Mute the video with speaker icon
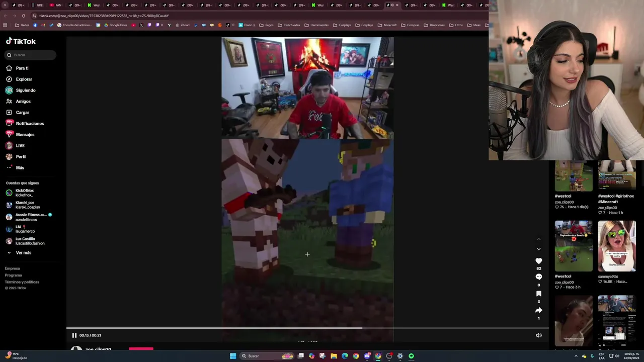The image size is (644, 362). pos(538,335)
